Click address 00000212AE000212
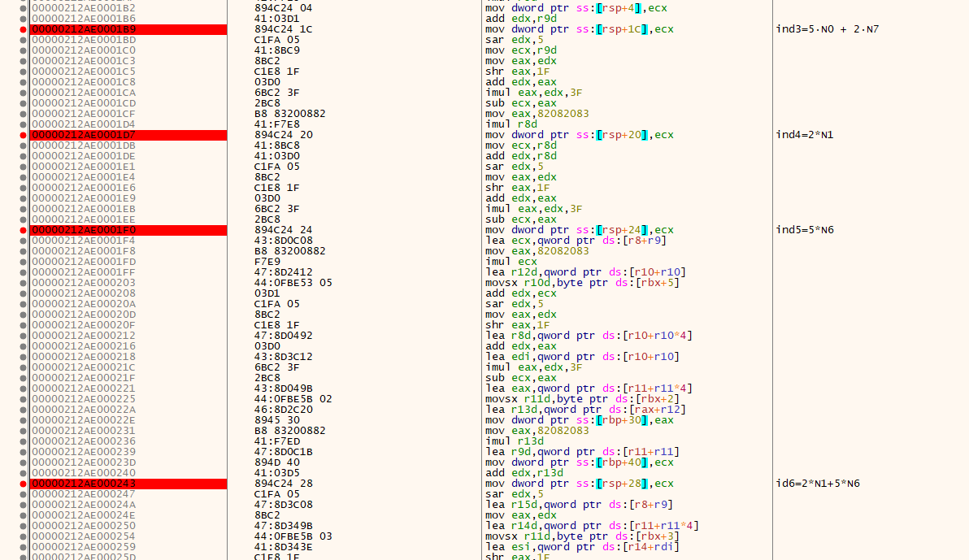 pos(84,336)
